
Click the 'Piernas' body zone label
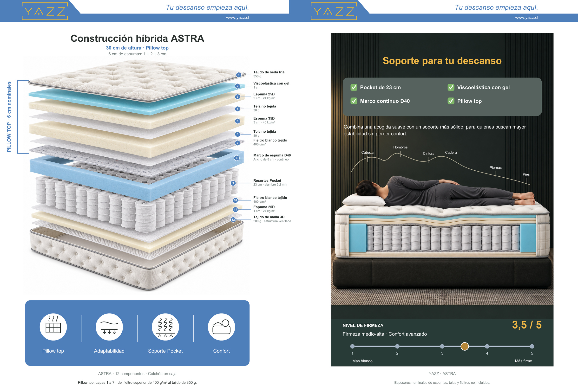tap(495, 167)
